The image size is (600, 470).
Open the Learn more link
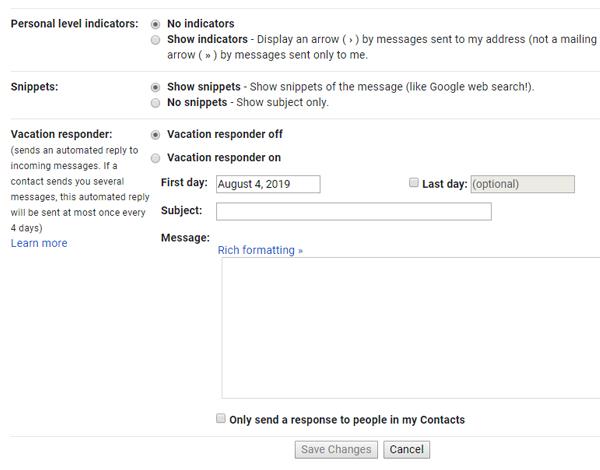tap(39, 243)
